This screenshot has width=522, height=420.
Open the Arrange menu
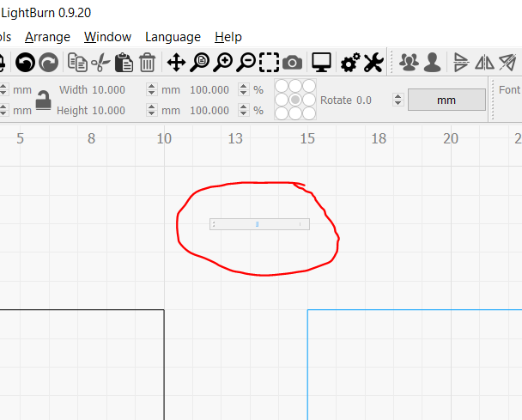(x=47, y=37)
